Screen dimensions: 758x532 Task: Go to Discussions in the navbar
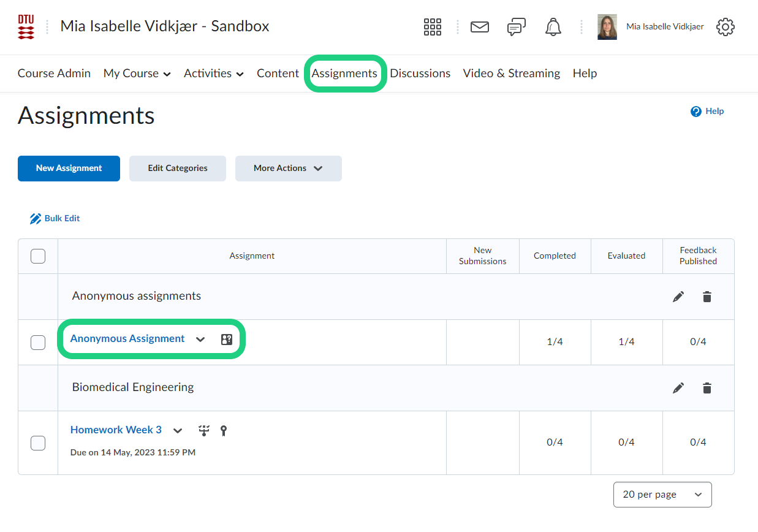tap(420, 74)
